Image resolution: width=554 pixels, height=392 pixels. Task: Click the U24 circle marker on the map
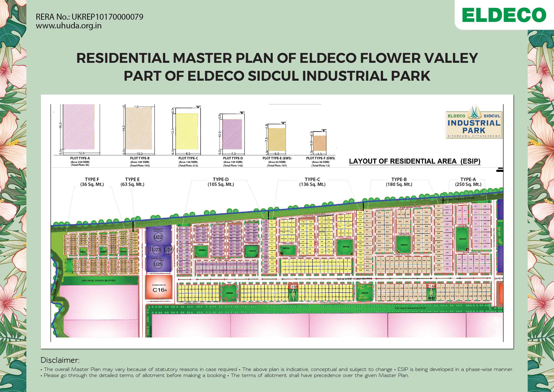[x=168, y=250]
